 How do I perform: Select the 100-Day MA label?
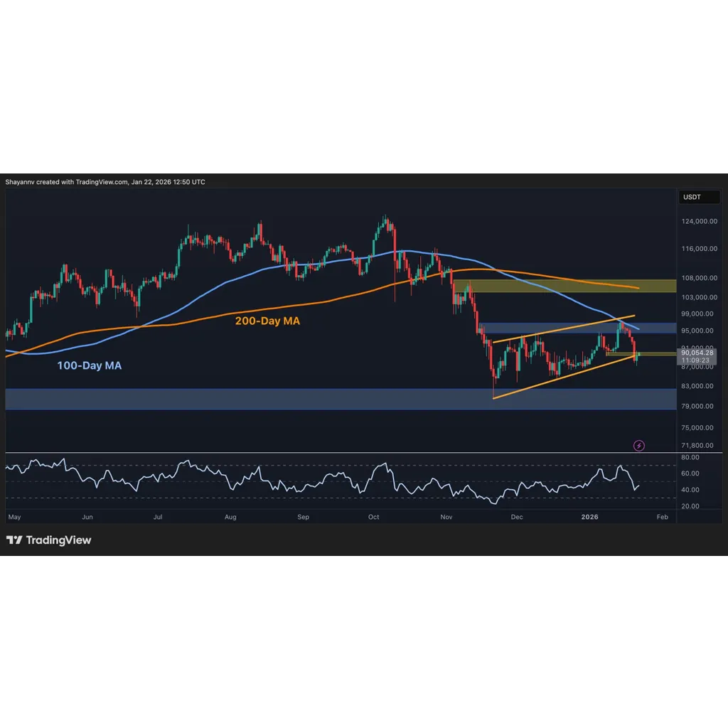point(89,365)
